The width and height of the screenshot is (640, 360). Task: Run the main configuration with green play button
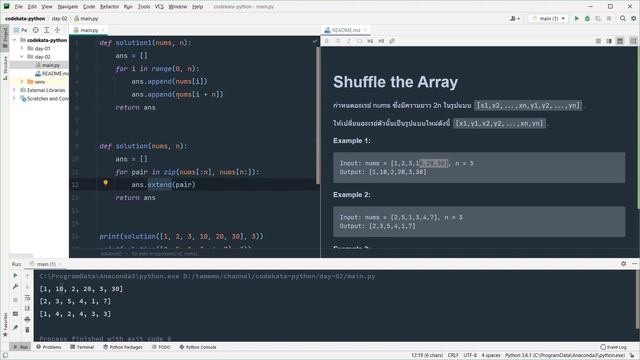tap(576, 18)
